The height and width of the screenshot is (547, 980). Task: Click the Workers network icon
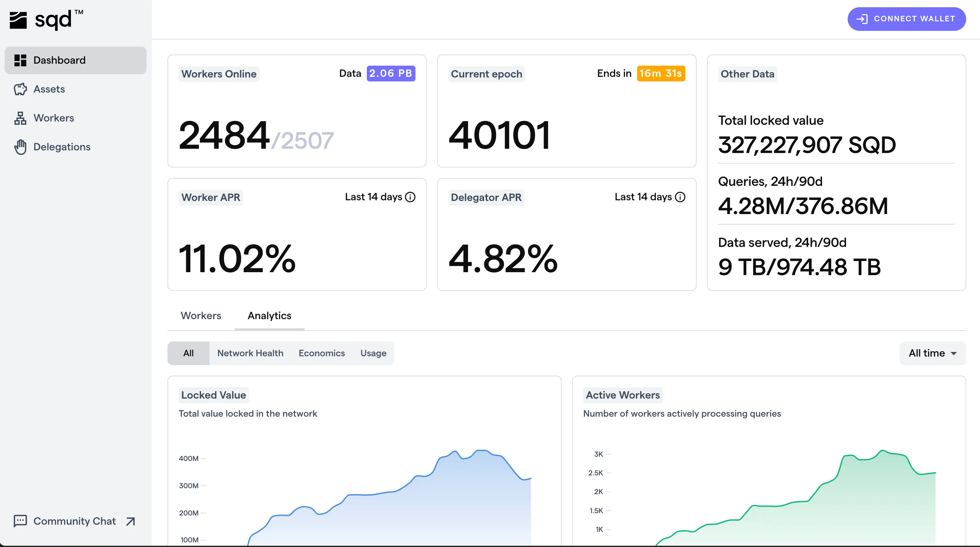20,118
